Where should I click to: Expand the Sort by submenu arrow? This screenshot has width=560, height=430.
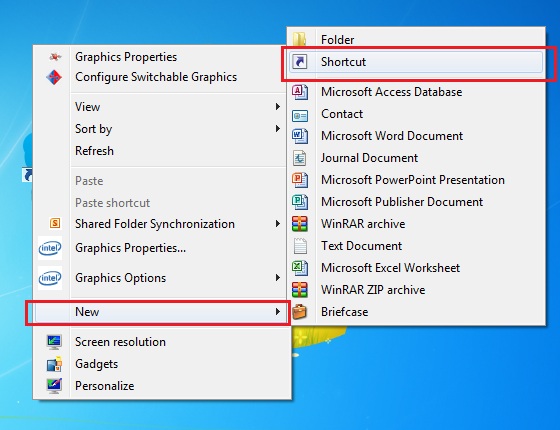pos(278,129)
